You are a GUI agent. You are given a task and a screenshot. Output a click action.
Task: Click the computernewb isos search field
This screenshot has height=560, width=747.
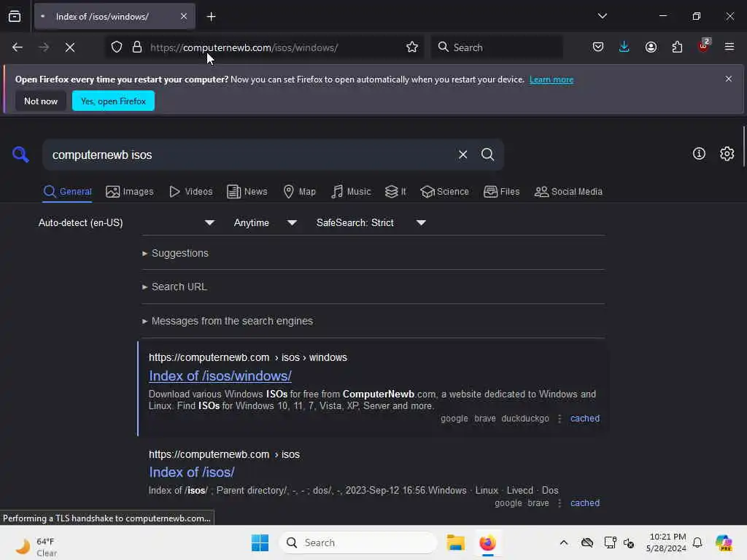coord(248,155)
